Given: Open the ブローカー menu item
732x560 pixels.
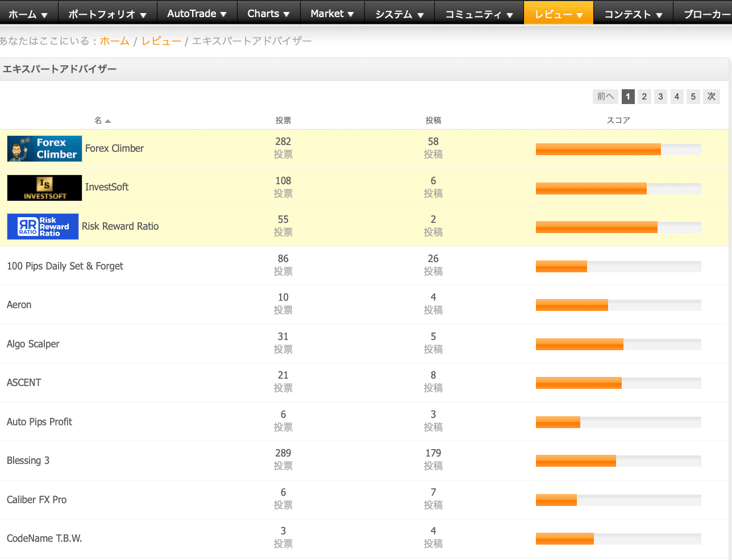Looking at the screenshot, I should click(x=703, y=14).
